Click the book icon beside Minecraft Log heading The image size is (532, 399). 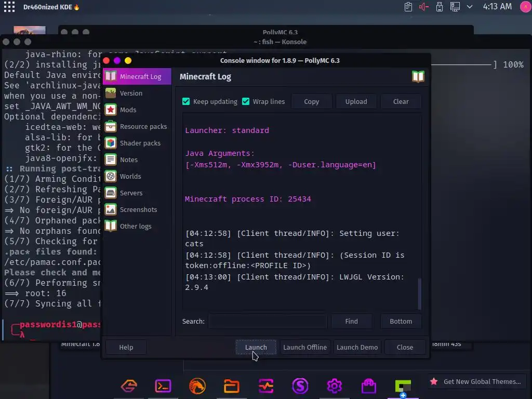pos(418,77)
